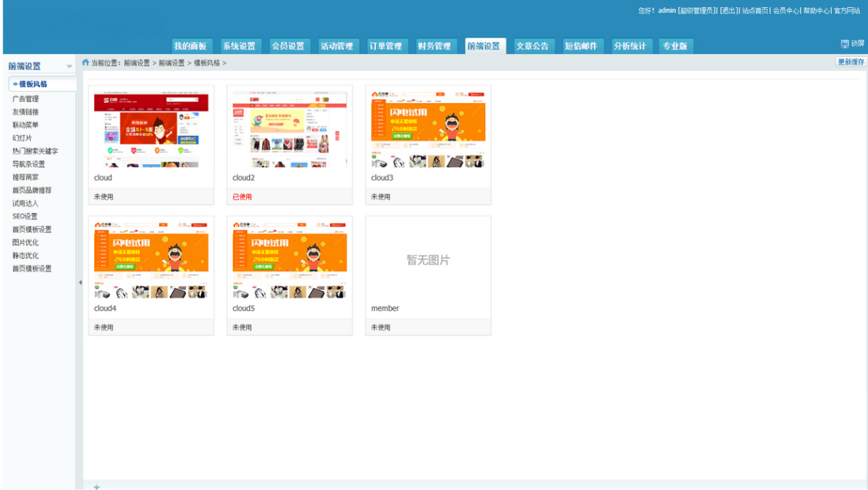
Task: Switch to the 订单管理 tab
Action: [385, 45]
